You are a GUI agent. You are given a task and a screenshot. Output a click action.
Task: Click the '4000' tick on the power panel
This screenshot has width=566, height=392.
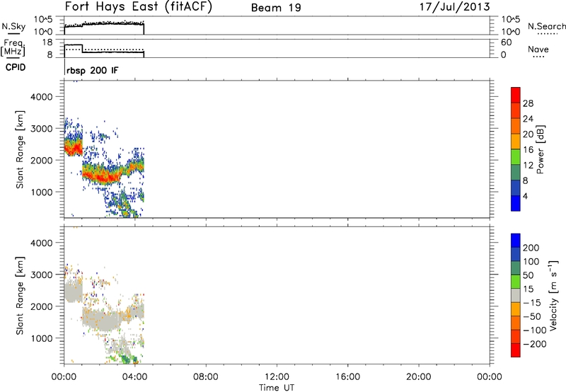coord(42,97)
